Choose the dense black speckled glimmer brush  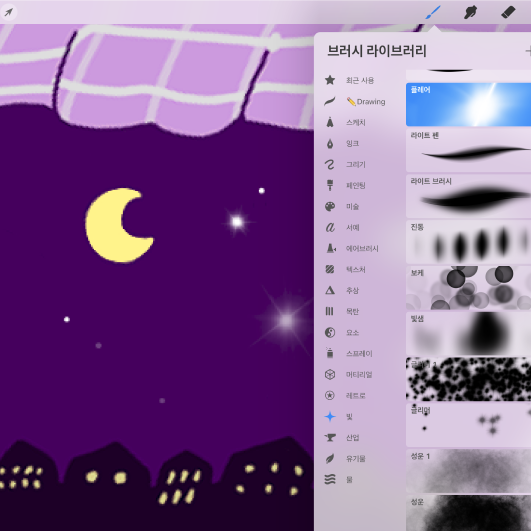pos(469,379)
